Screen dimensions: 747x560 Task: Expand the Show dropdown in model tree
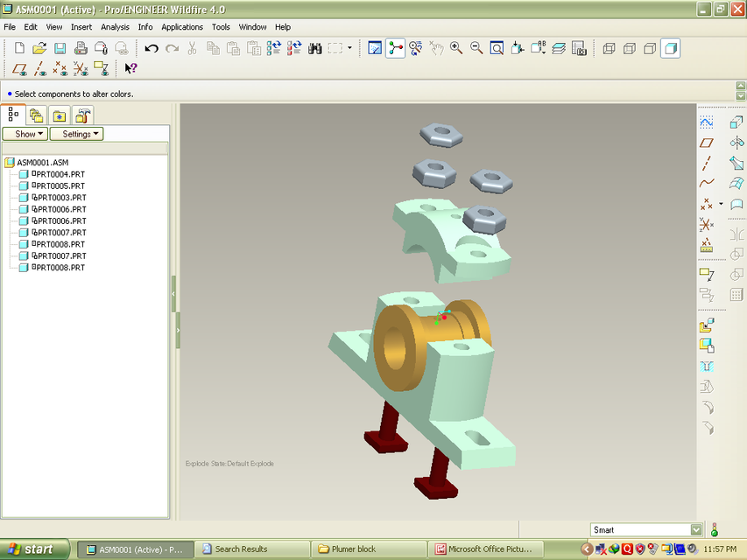pyautogui.click(x=25, y=134)
